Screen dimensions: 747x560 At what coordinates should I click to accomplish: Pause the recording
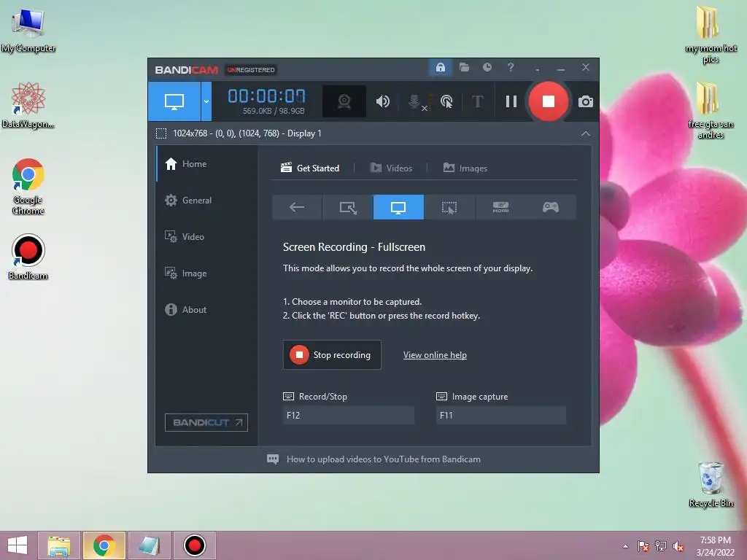coord(511,101)
